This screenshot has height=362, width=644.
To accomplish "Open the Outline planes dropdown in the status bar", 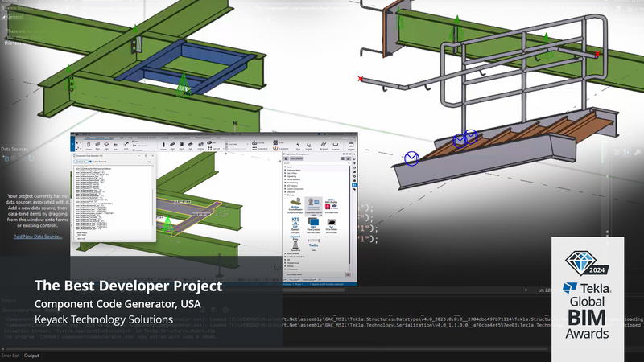I will pyautogui.click(x=309, y=279).
